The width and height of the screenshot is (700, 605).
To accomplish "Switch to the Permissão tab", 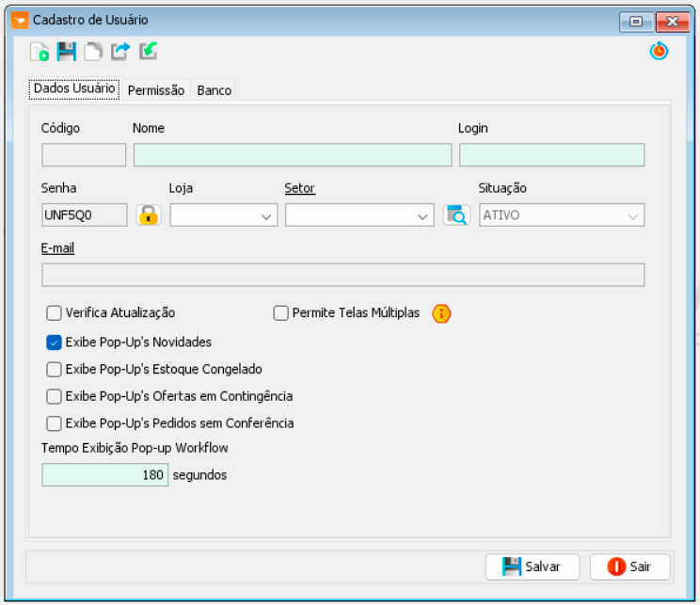I will click(x=156, y=90).
